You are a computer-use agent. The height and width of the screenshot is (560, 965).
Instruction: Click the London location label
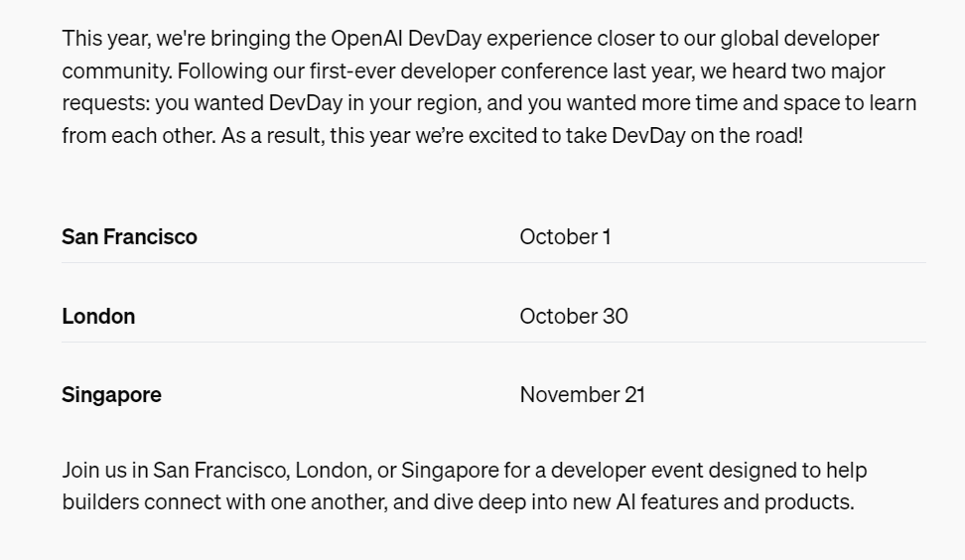pyautogui.click(x=98, y=317)
